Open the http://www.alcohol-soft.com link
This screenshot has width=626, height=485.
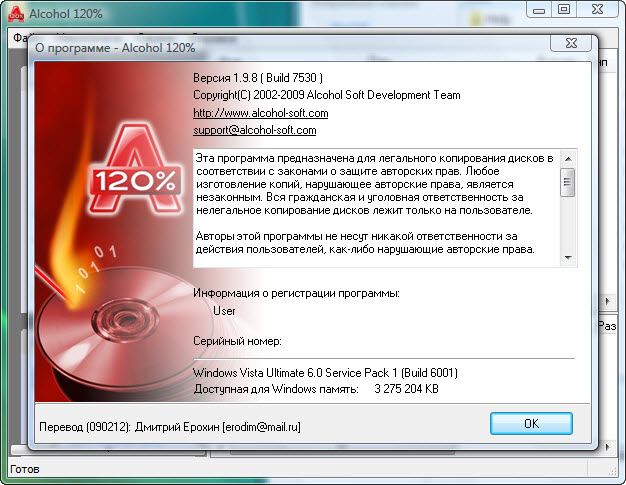click(261, 113)
